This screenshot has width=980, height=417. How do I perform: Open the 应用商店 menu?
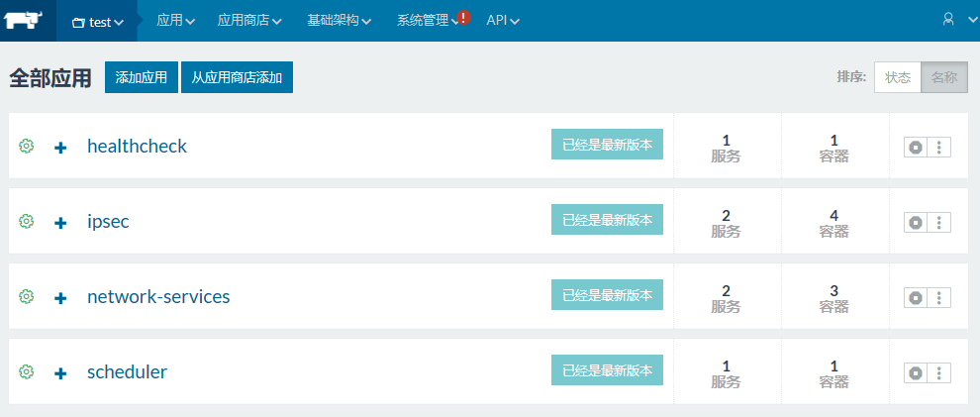(249, 21)
